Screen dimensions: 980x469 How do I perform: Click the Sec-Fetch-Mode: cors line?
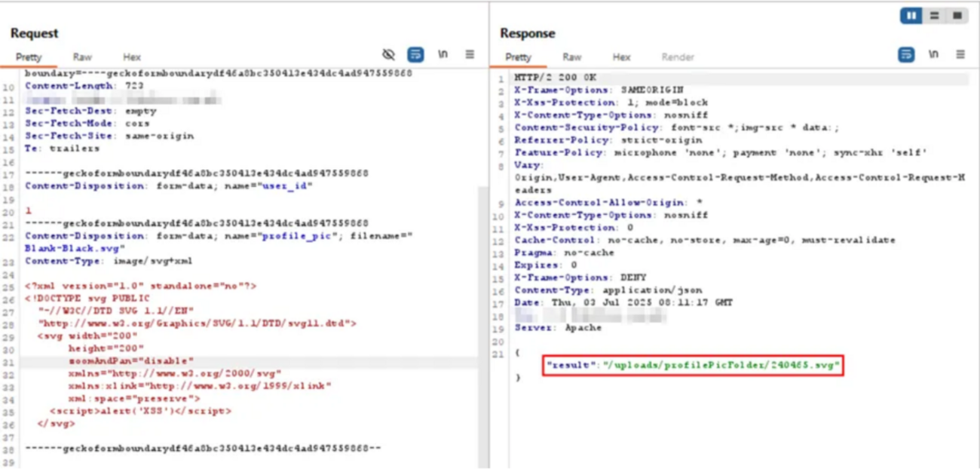pyautogui.click(x=87, y=123)
